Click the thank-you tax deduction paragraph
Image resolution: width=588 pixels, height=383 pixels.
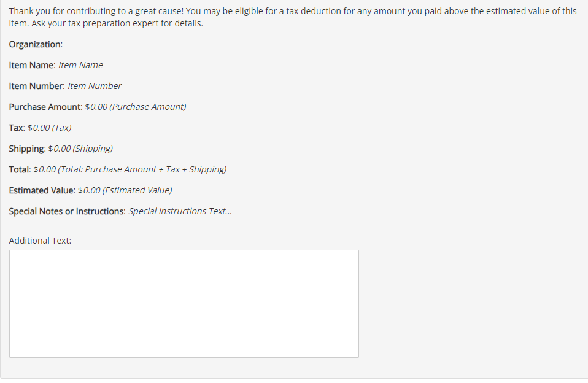pyautogui.click(x=293, y=17)
